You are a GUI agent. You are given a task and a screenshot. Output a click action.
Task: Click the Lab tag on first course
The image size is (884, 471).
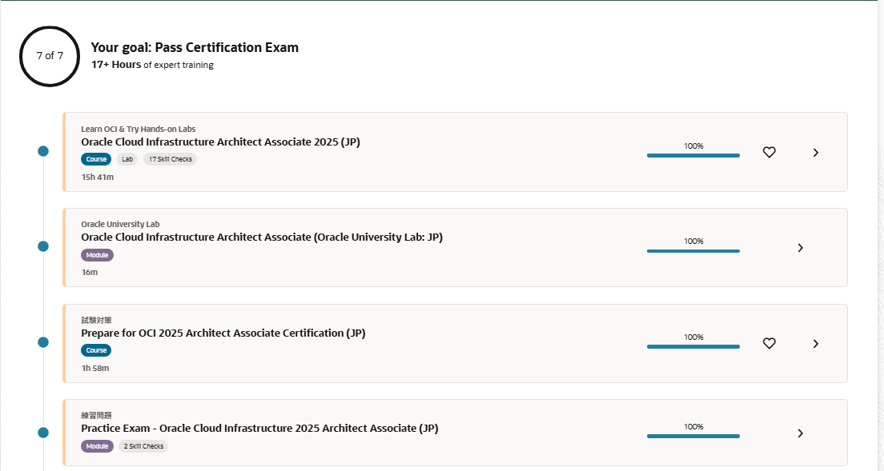[127, 159]
